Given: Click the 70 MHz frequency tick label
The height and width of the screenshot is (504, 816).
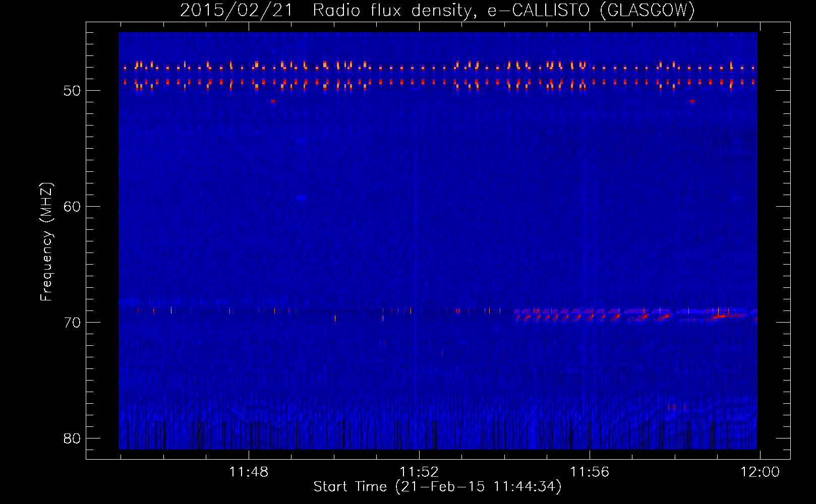Looking at the screenshot, I should [72, 323].
